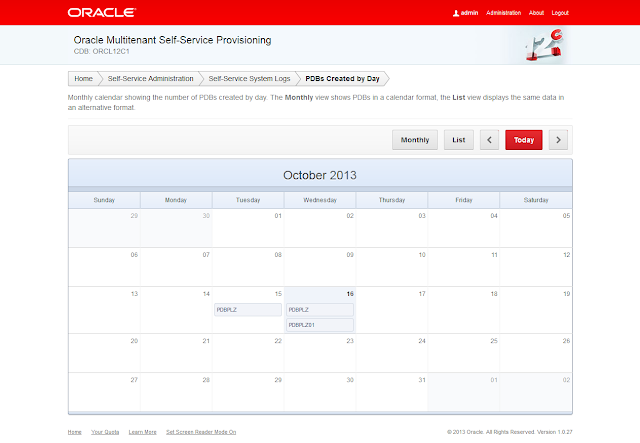Select day 01 Tuesday in first week
This screenshot has height=443, width=640.
point(248,228)
